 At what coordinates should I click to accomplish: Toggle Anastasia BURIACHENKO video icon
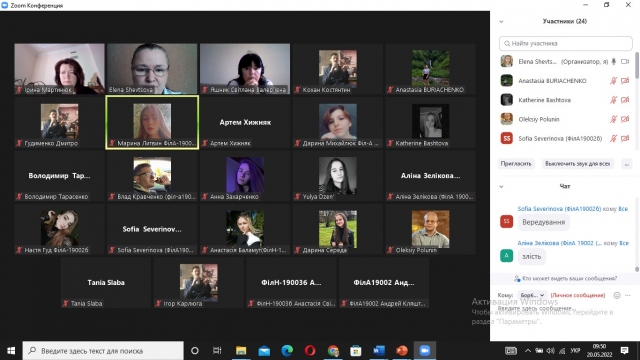click(x=625, y=81)
